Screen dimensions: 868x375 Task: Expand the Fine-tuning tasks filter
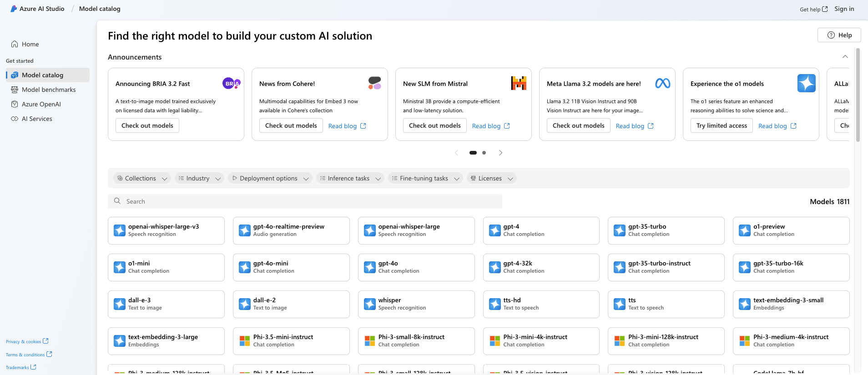425,178
